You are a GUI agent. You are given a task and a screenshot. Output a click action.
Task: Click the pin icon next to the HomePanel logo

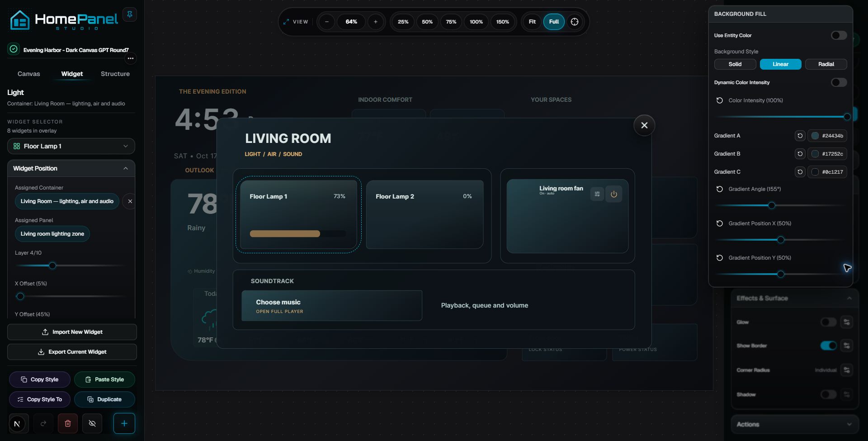pyautogui.click(x=130, y=14)
